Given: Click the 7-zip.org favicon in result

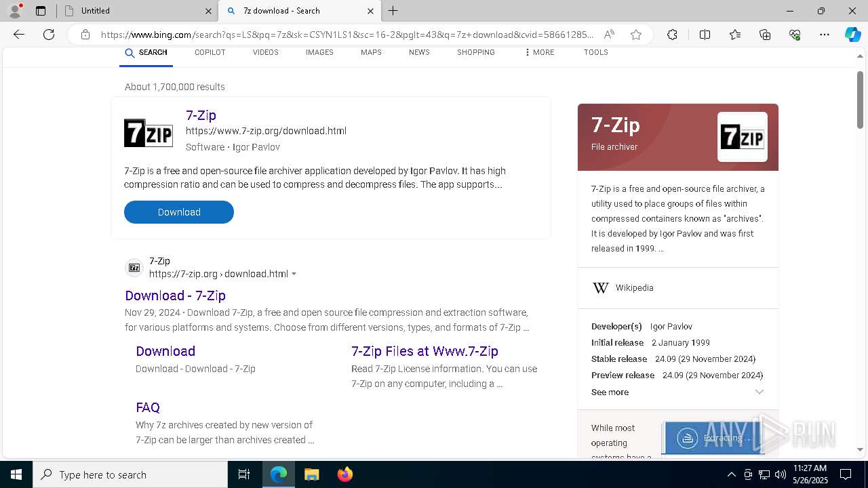Looking at the screenshot, I should point(134,268).
